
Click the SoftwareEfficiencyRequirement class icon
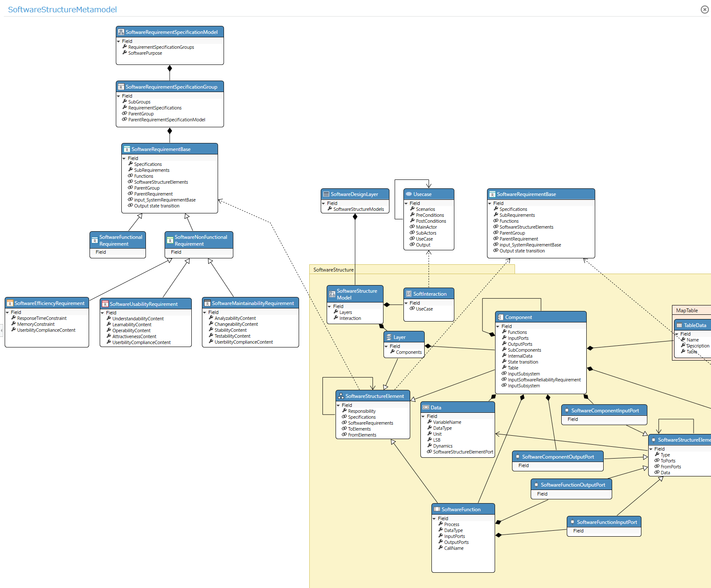click(x=10, y=303)
